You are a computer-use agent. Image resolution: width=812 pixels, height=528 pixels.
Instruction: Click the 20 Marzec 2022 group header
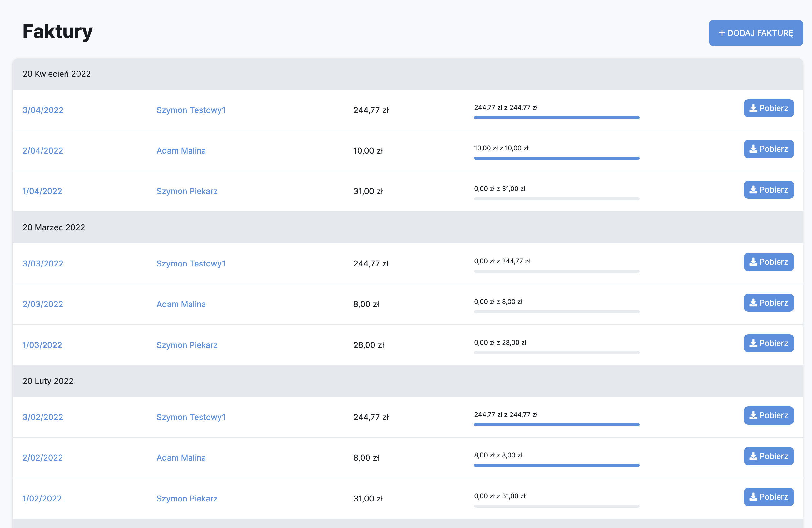pos(54,227)
